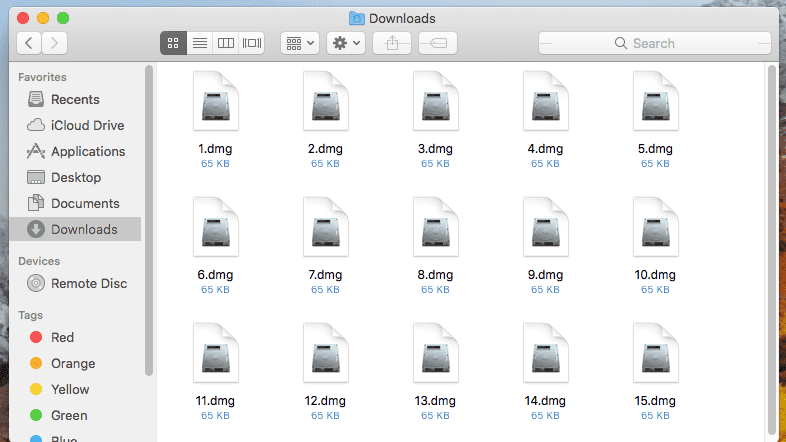Open the item arrangement dropdown

point(300,43)
